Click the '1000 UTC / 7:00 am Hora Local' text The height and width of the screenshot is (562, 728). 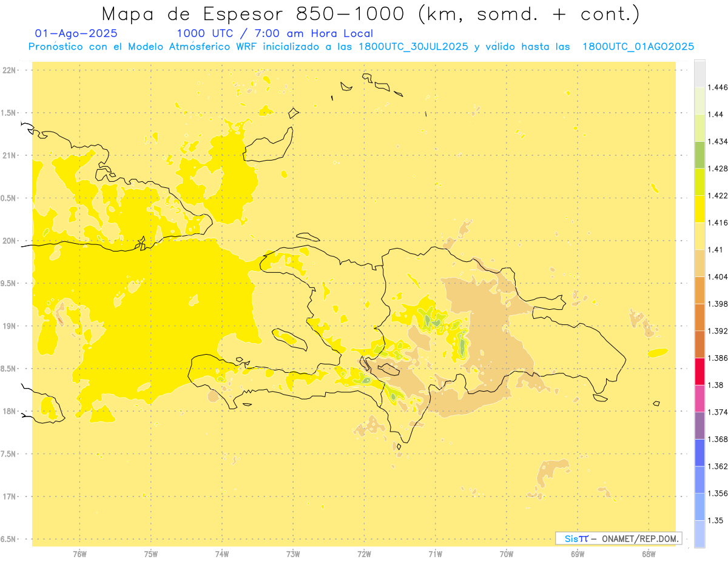275,33
